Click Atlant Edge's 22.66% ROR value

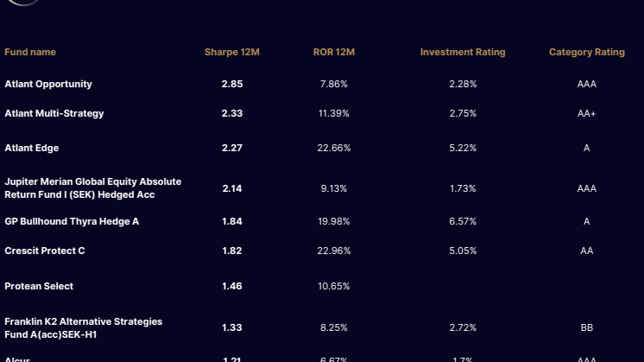(333, 149)
